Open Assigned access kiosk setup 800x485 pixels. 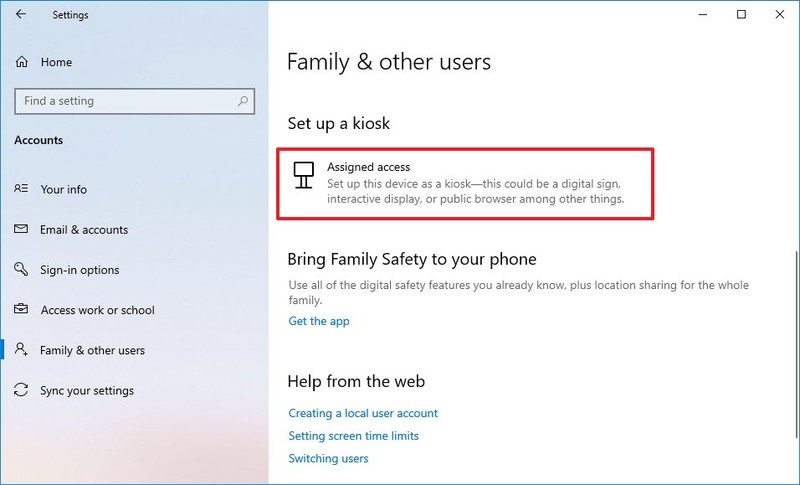[x=465, y=184]
